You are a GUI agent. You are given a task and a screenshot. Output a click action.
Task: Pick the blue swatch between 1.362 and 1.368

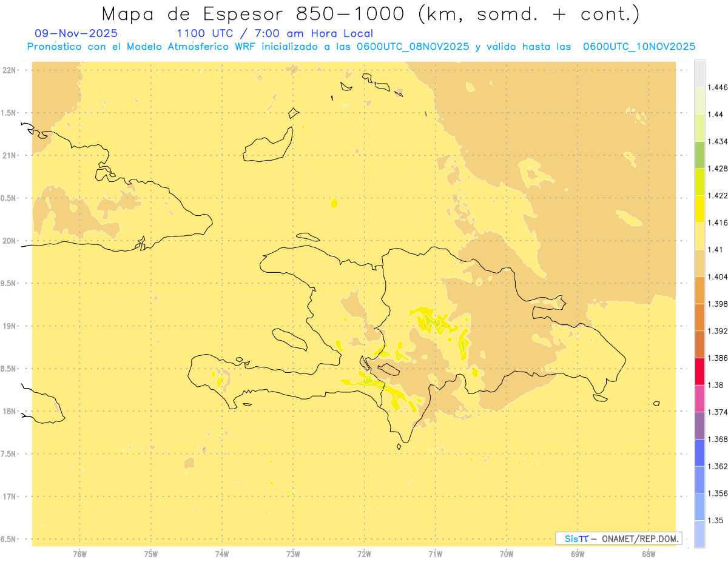[x=699, y=452]
